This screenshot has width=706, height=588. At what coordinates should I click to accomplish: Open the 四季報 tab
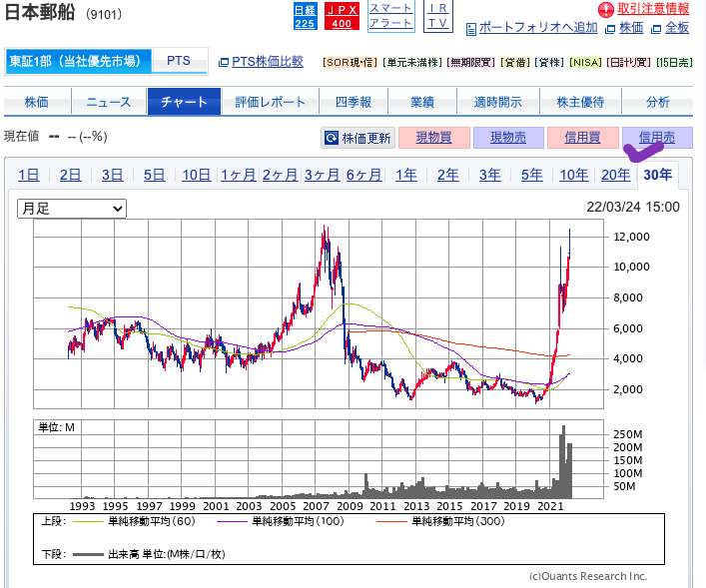353,102
